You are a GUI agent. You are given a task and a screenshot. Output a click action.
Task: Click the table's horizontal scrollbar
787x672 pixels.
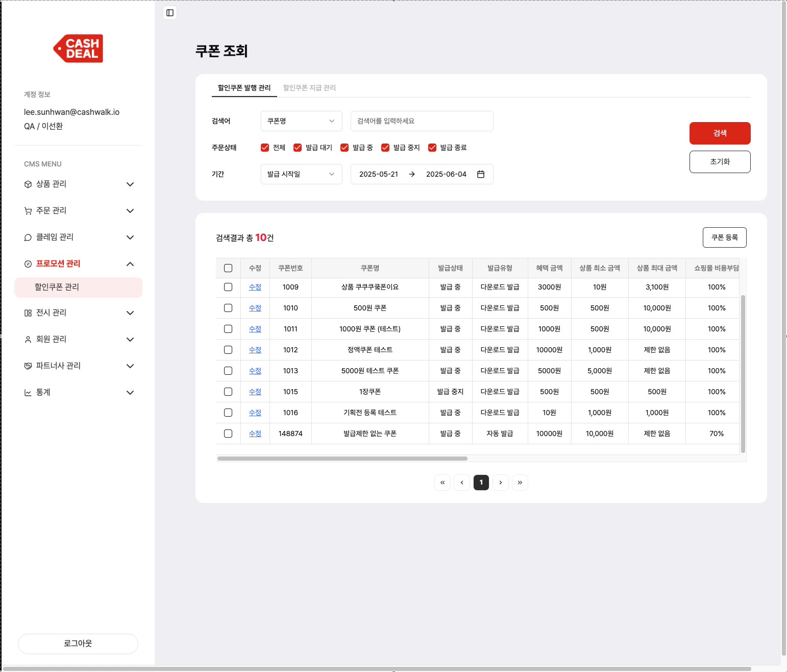342,459
